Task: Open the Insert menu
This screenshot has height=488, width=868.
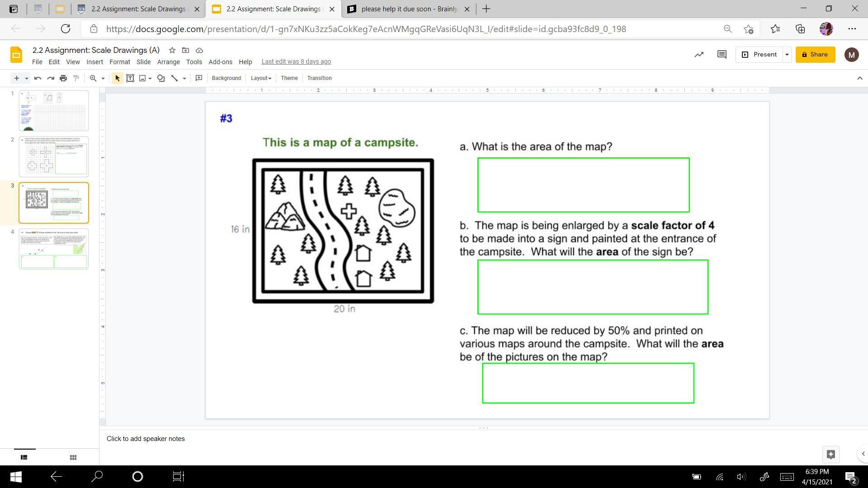Action: pos(94,62)
